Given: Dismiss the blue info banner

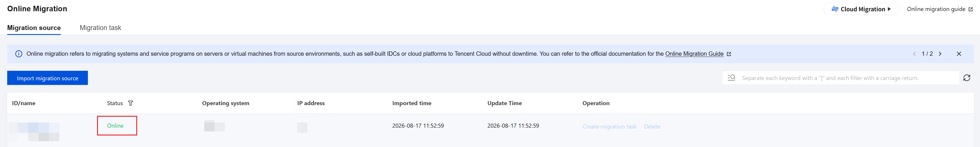Looking at the screenshot, I should [x=959, y=54].
